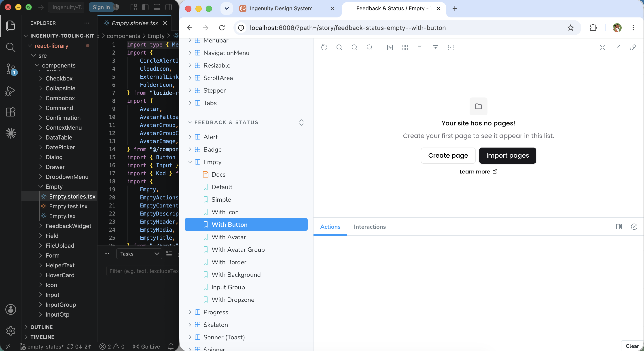Open the Tasks dropdown
Image resolution: width=644 pixels, height=351 pixels.
(x=139, y=254)
